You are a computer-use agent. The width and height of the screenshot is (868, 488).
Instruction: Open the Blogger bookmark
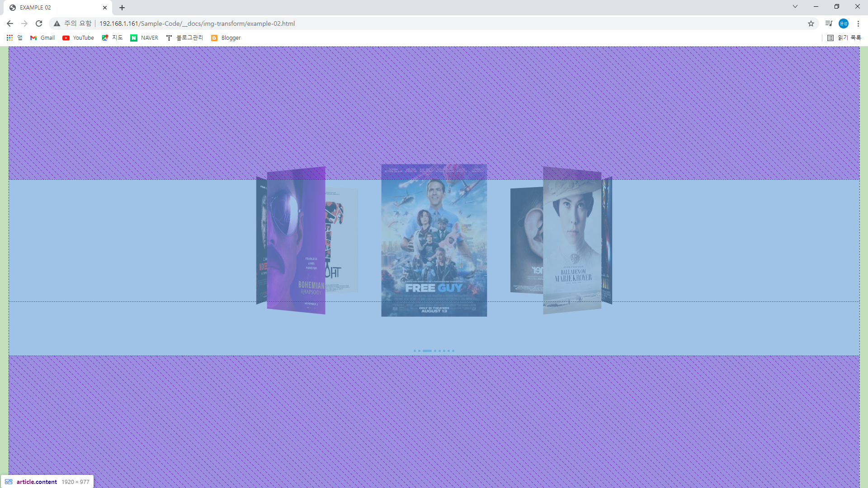226,38
